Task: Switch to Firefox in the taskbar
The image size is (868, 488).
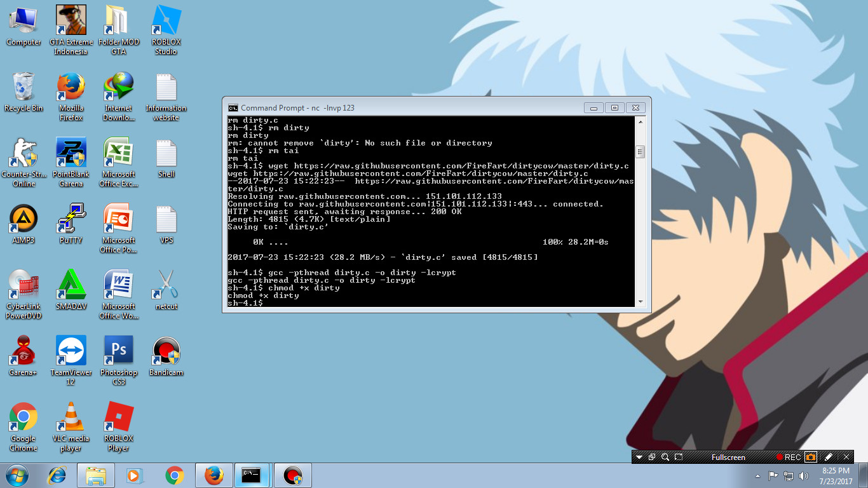Action: [x=214, y=475]
